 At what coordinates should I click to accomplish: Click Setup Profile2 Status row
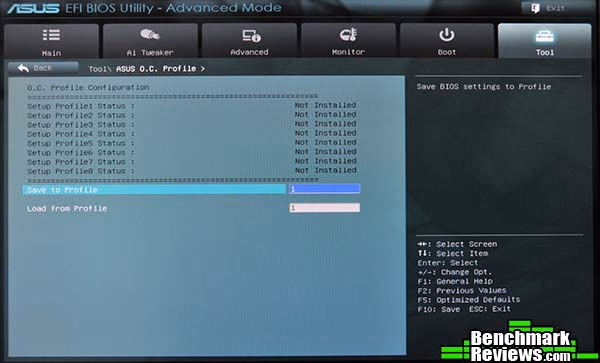191,115
